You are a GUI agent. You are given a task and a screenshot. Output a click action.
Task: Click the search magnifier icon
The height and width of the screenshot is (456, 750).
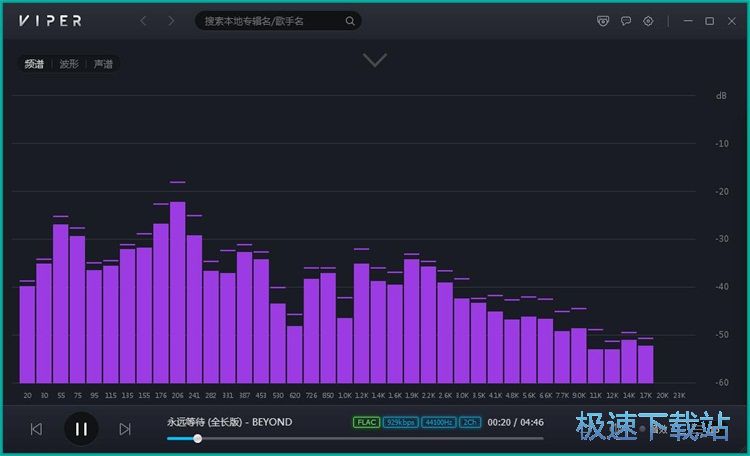point(350,21)
